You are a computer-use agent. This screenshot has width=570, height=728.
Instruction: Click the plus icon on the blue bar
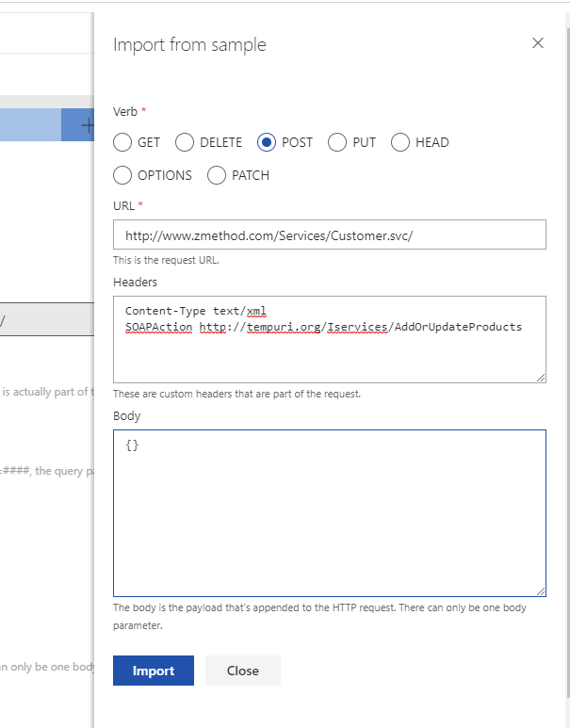[86, 124]
